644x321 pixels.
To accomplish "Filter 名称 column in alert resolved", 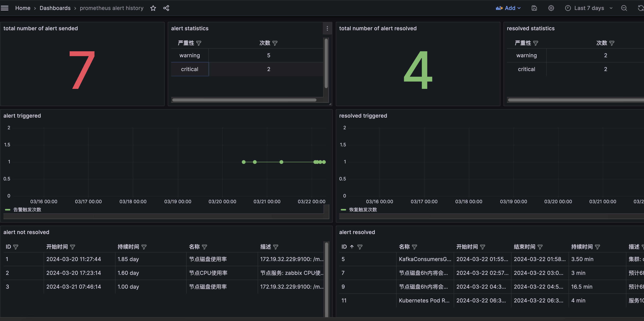I will pos(414,247).
